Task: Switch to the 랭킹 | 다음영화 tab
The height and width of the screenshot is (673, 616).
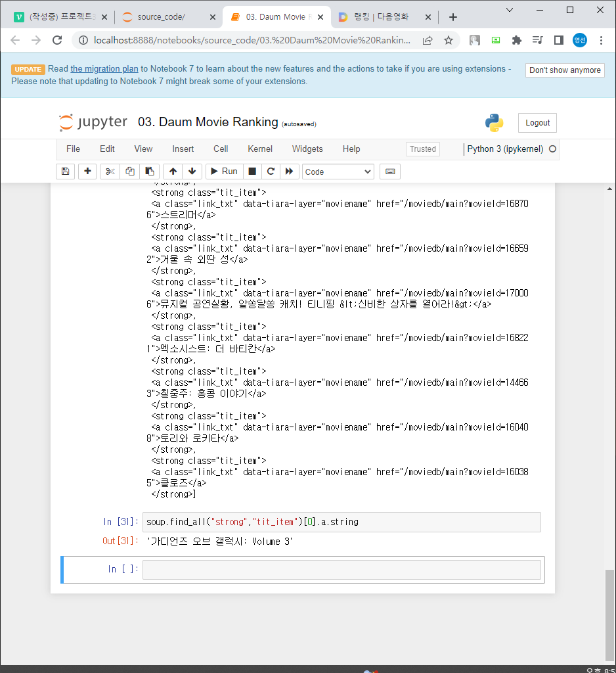Action: [x=381, y=16]
